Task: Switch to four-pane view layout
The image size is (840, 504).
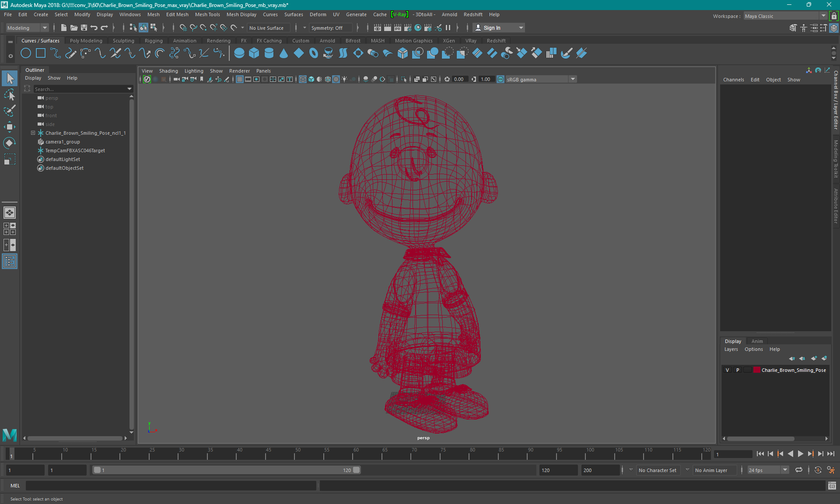Action: tap(10, 229)
